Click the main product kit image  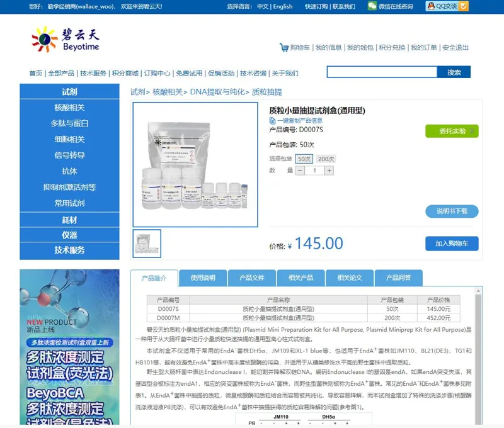[195, 165]
